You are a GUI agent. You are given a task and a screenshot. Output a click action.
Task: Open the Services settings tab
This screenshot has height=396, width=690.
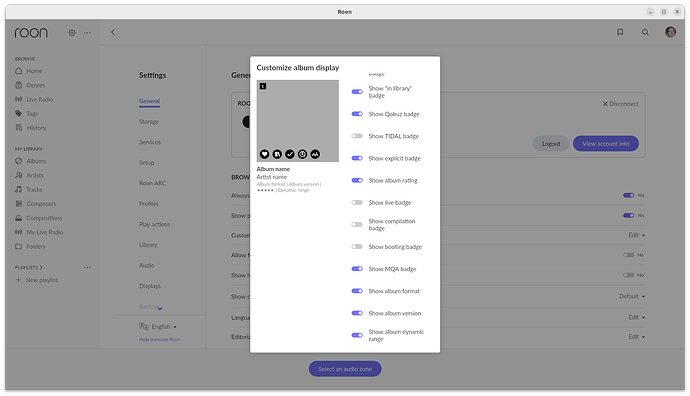coord(150,142)
